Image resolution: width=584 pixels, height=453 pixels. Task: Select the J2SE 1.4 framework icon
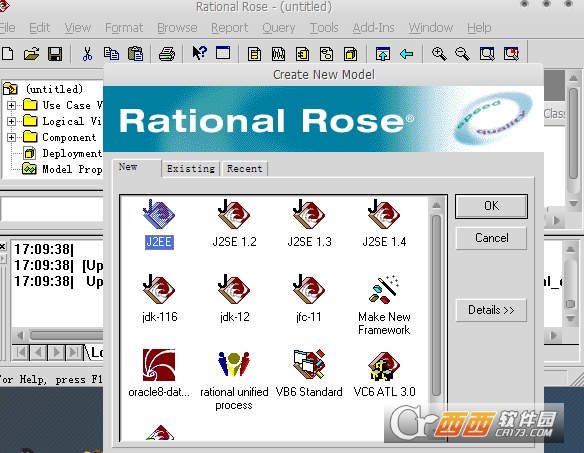(x=384, y=215)
